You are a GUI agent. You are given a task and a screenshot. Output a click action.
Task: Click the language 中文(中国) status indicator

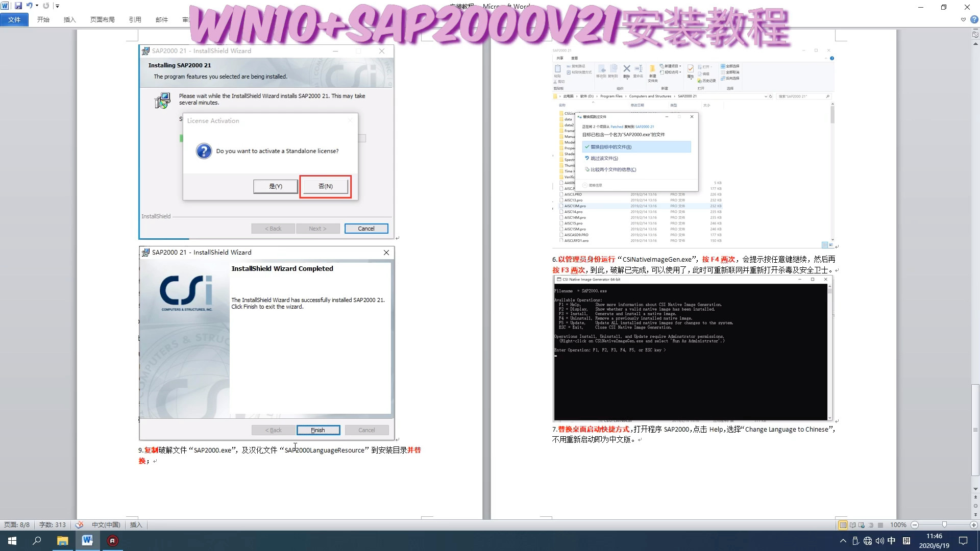click(x=106, y=525)
